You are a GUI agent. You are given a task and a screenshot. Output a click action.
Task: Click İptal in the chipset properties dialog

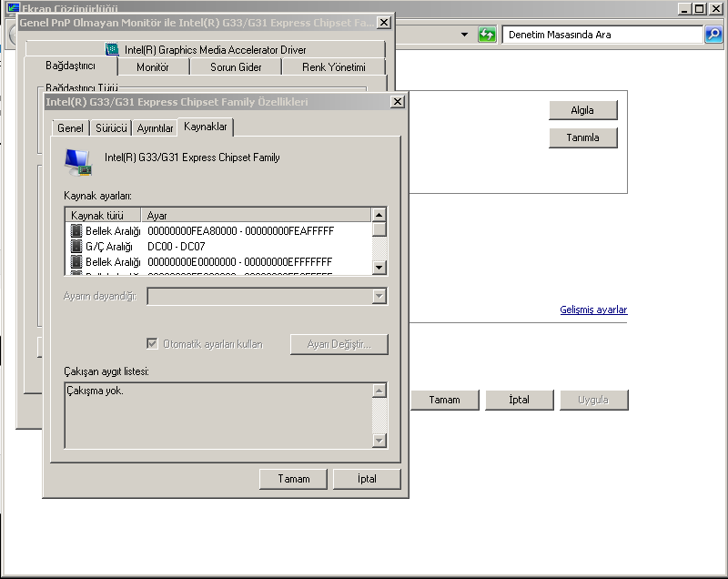[x=367, y=479]
